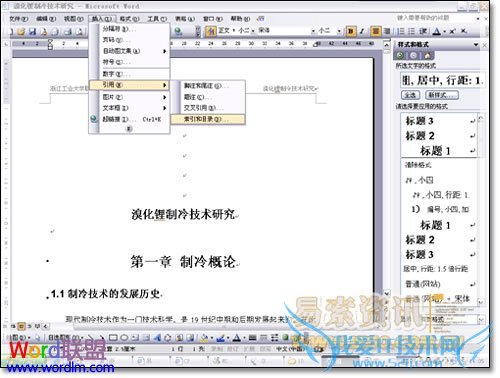
Task: Click the New blank document icon
Action: [11, 32]
